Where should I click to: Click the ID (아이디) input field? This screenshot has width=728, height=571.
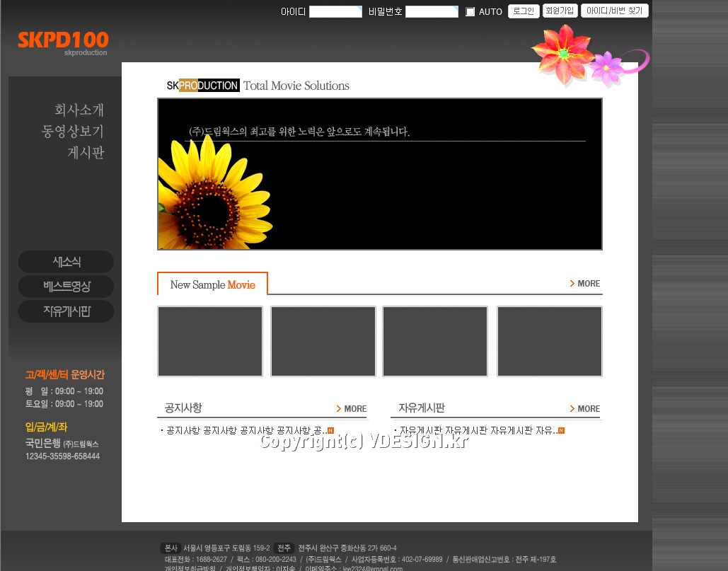coord(335,11)
